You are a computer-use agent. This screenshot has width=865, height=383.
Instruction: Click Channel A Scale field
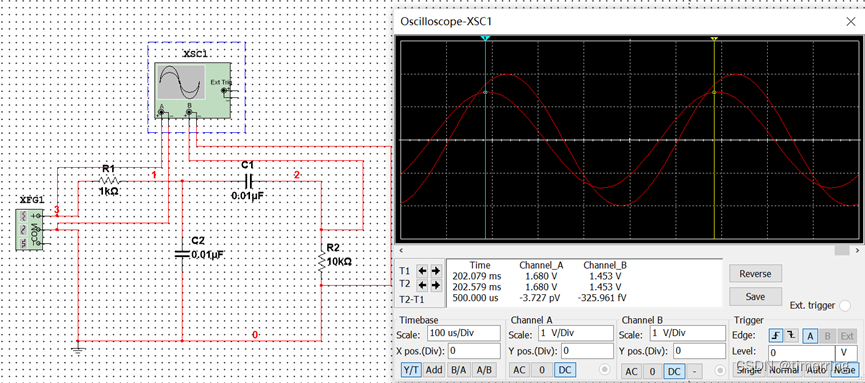coord(575,333)
